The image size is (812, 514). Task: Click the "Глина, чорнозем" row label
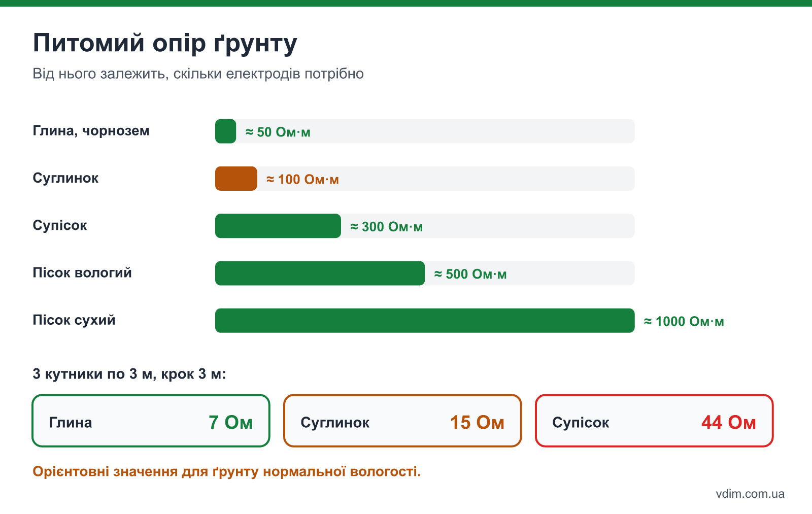point(91,131)
